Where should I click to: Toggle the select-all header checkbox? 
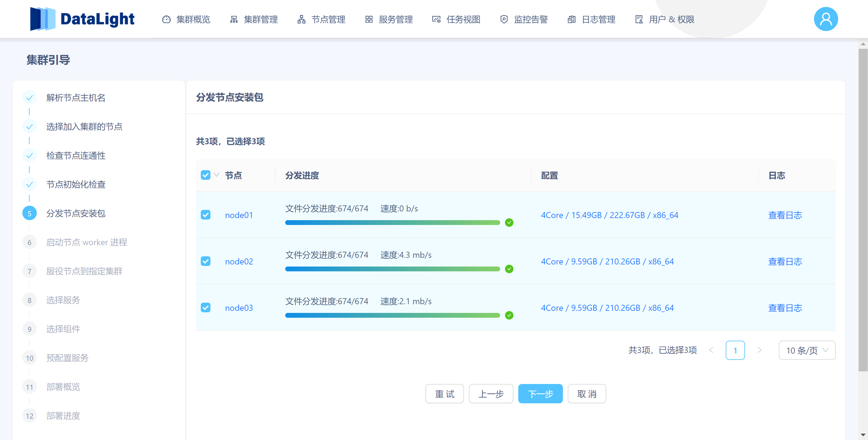206,175
